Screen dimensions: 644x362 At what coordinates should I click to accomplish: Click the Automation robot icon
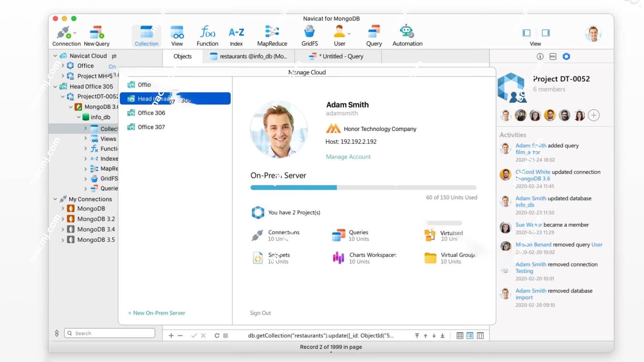tap(407, 31)
